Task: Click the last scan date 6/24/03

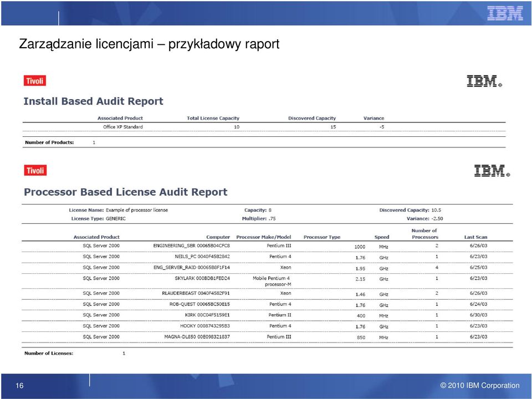Action: (x=479, y=304)
